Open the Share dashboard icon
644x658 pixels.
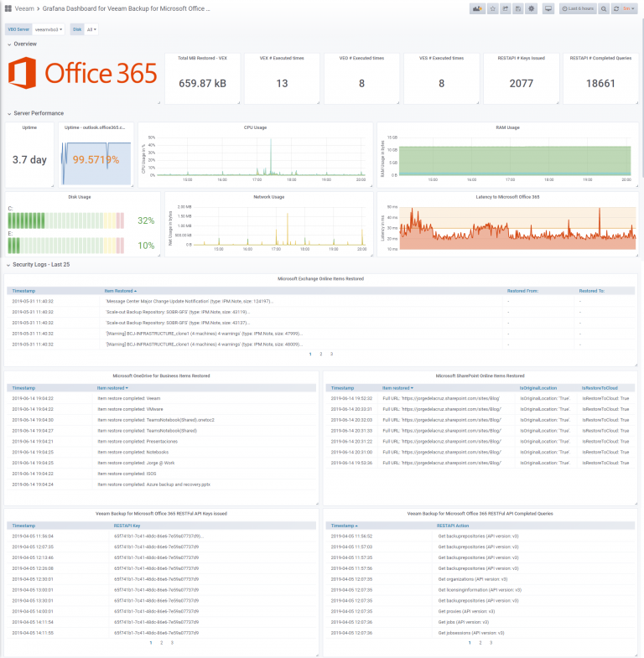(506, 9)
